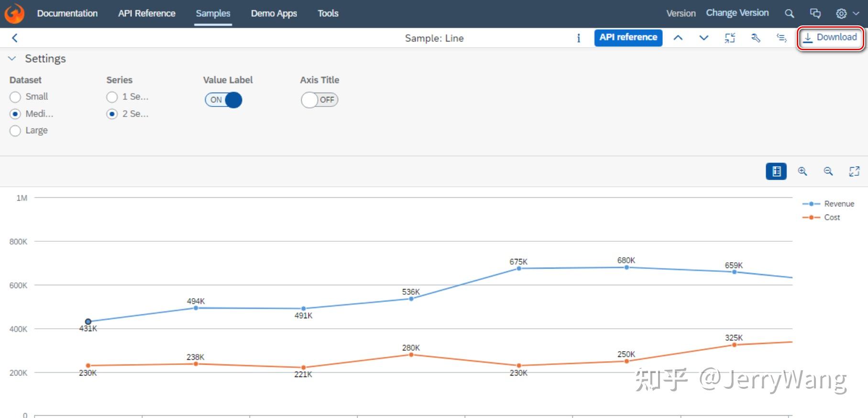
Task: Toggle full screen for the sample
Action: pyautogui.click(x=730, y=38)
